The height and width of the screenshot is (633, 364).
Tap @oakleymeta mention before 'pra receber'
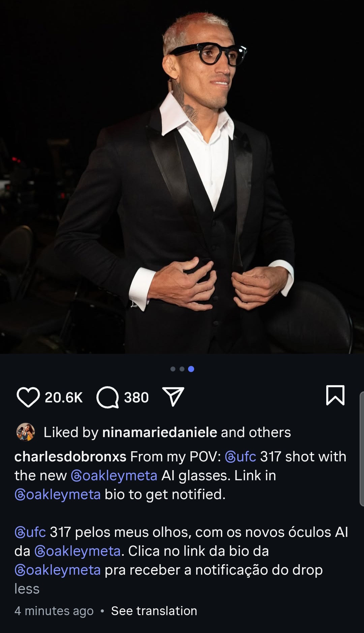(x=58, y=570)
